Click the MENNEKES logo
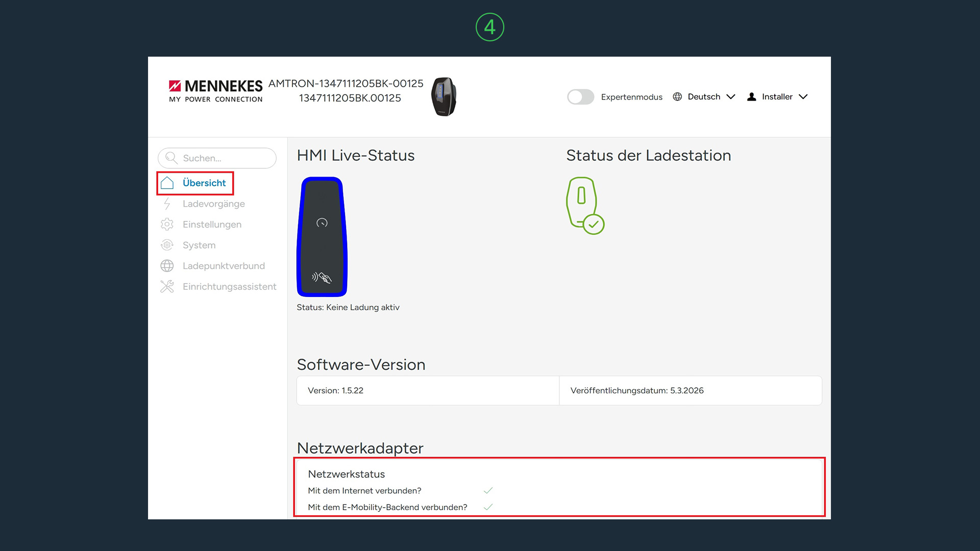The height and width of the screenshot is (551, 980). 215,91
